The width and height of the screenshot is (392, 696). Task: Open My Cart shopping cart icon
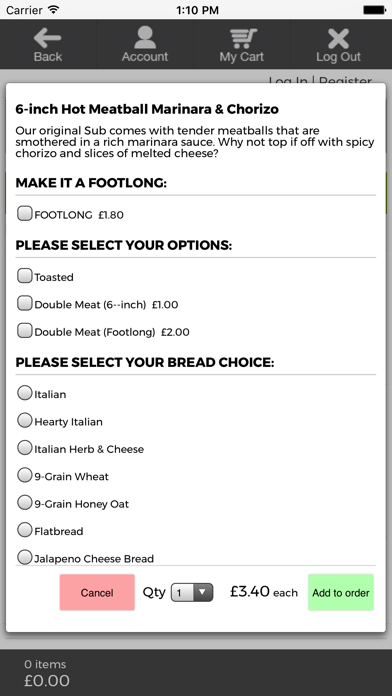pyautogui.click(x=242, y=38)
